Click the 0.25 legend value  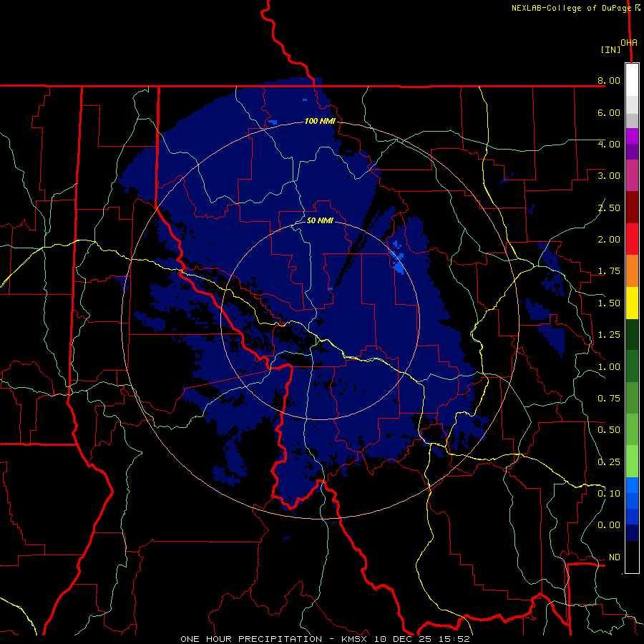pos(609,462)
